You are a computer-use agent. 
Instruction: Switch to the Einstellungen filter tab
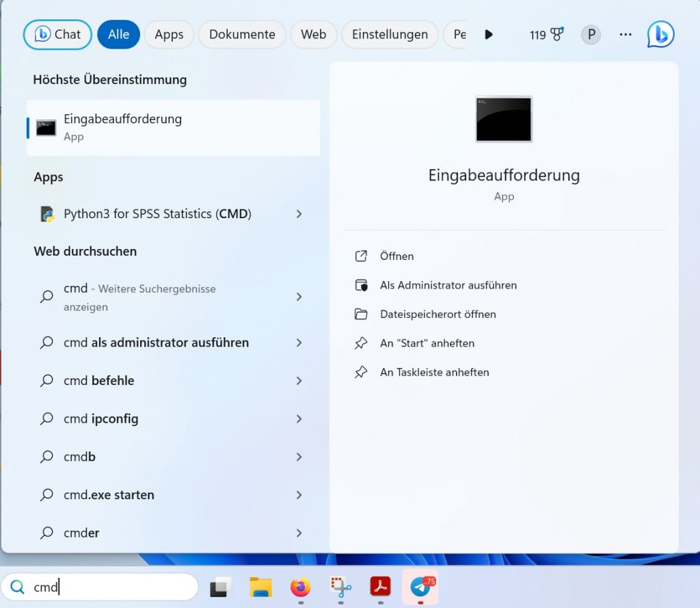coord(390,34)
